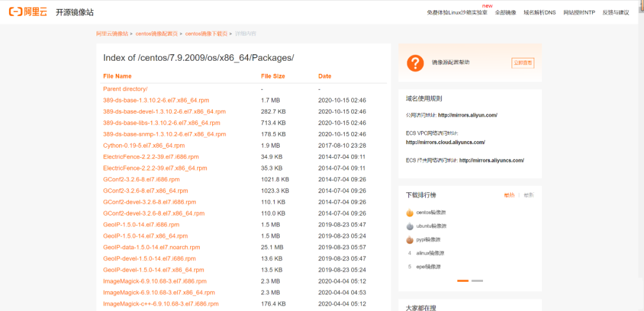Image resolution: width=644 pixels, height=311 pixels.
Task: Click the File Size column header
Action: pyautogui.click(x=273, y=76)
